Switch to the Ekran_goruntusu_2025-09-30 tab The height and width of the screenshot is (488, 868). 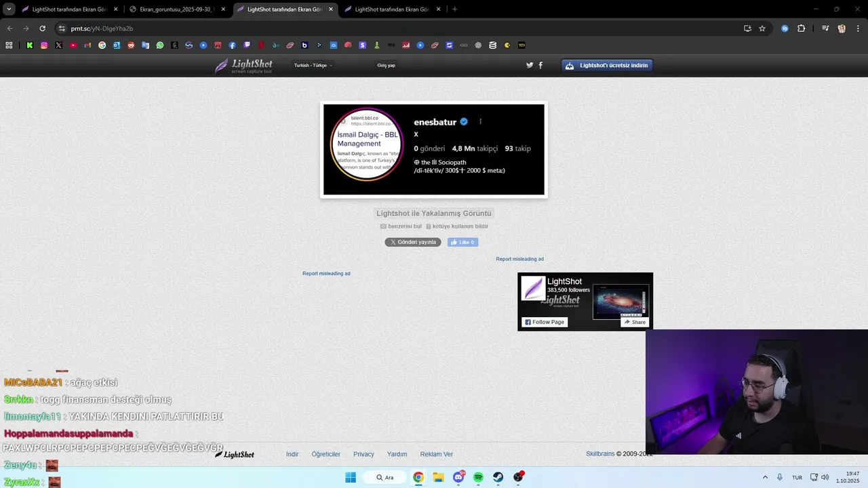click(178, 9)
